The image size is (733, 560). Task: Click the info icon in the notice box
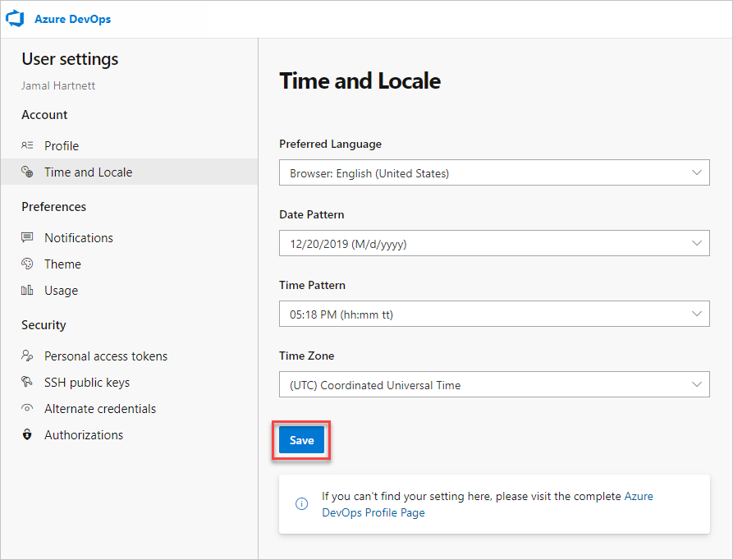point(301,503)
